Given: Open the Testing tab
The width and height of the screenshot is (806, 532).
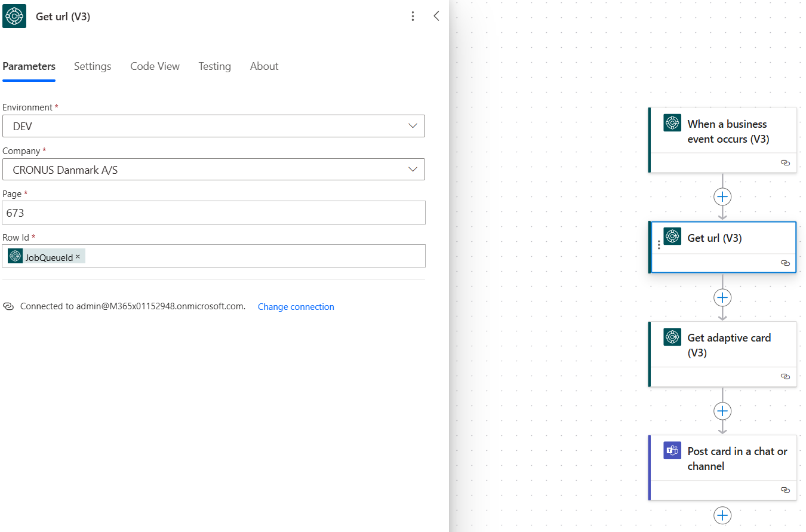Looking at the screenshot, I should click(x=215, y=66).
